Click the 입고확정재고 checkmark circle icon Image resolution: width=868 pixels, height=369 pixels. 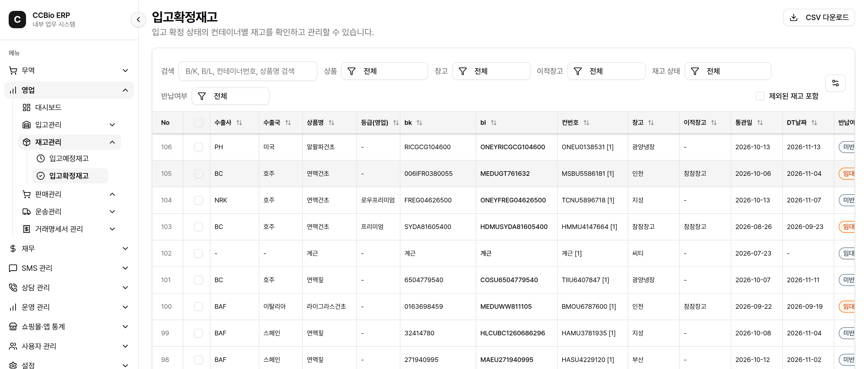click(40, 176)
